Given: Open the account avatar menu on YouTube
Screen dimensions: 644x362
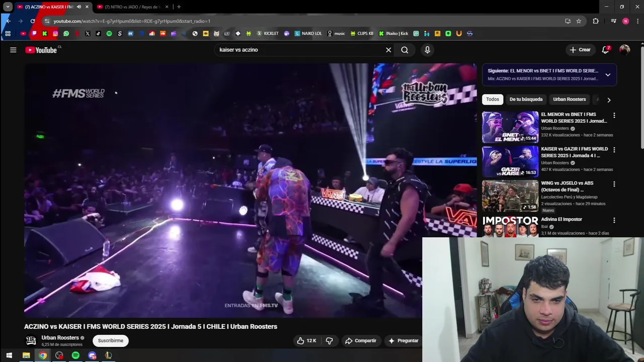Looking at the screenshot, I should pyautogui.click(x=624, y=50).
